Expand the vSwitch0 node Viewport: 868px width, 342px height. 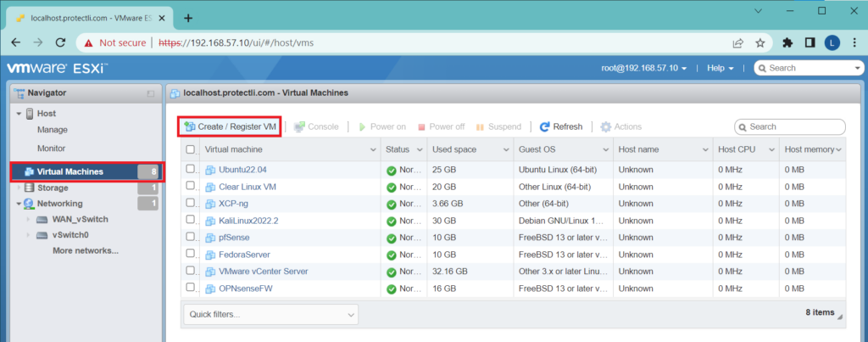pyautogui.click(x=28, y=235)
